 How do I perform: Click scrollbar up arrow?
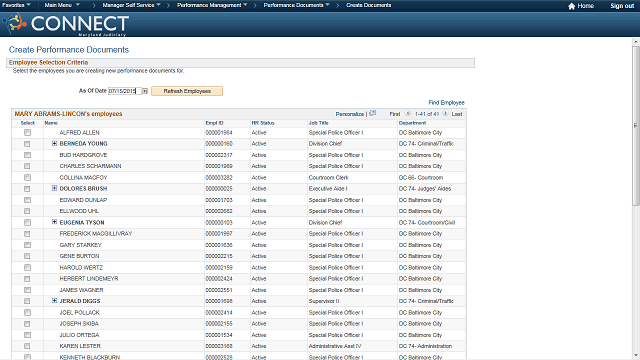click(636, 42)
